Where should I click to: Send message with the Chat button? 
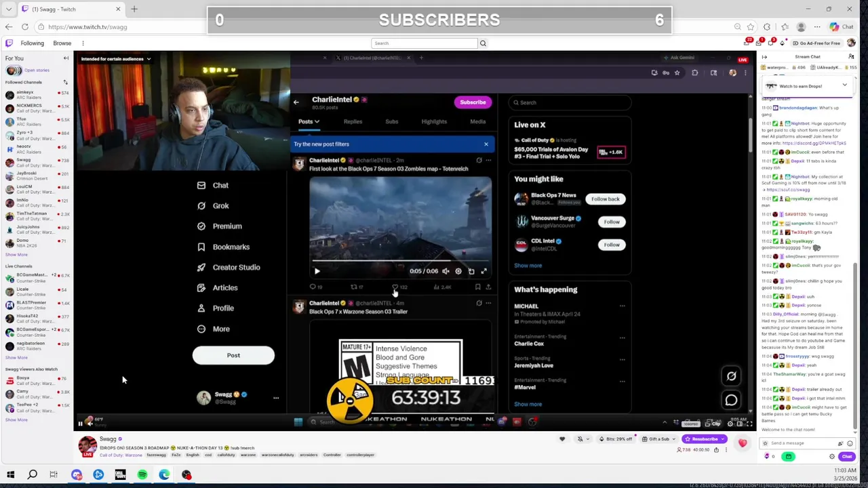click(x=846, y=457)
